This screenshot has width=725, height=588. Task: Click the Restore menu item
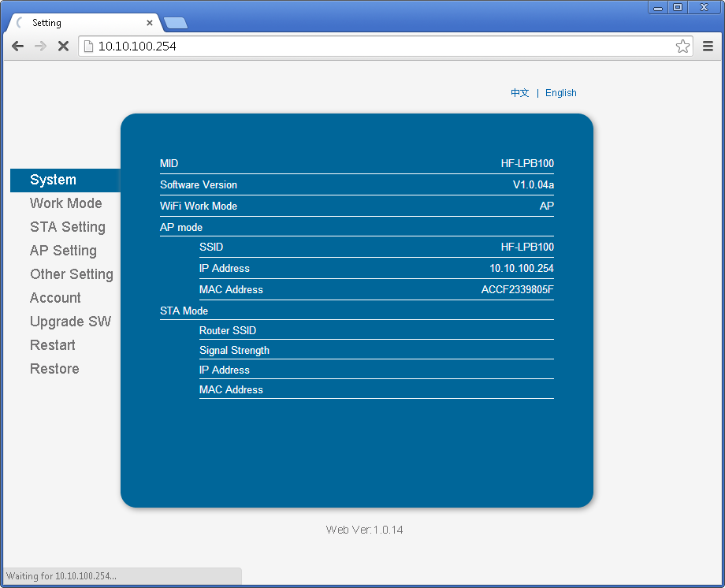click(54, 369)
